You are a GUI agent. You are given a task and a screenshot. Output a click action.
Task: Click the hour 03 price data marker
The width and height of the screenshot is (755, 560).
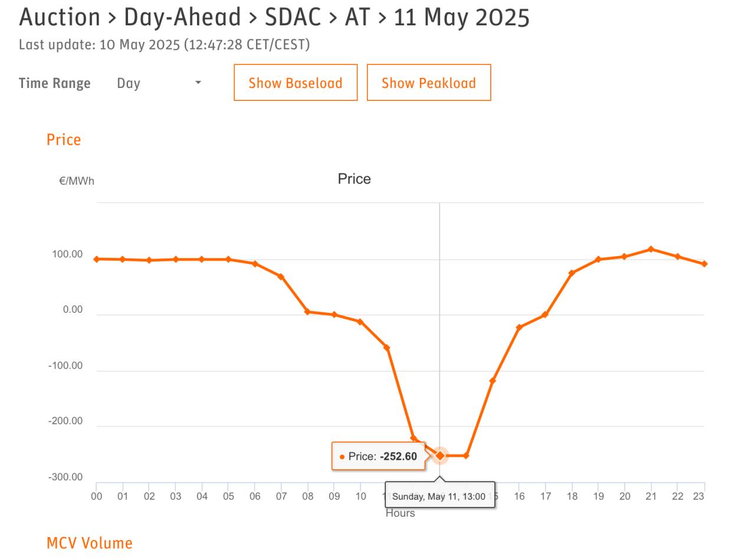click(x=176, y=259)
